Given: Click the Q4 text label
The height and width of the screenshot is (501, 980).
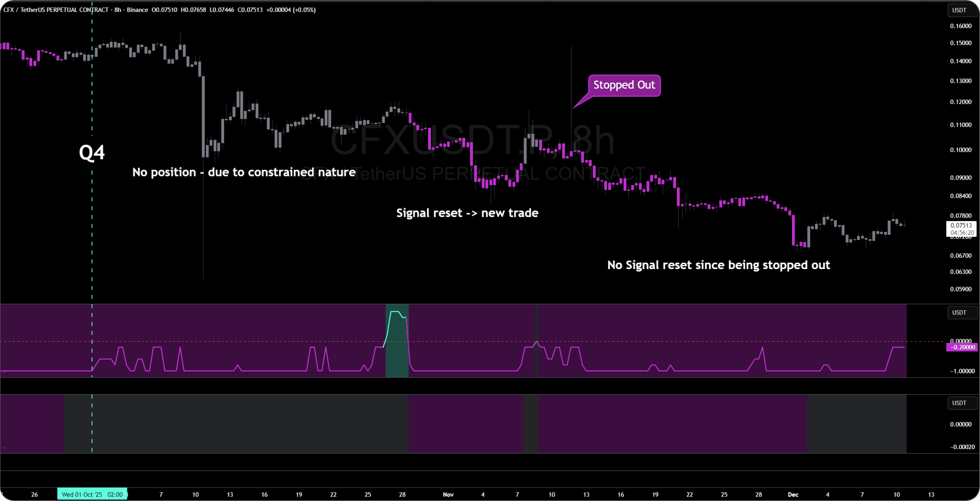Looking at the screenshot, I should [x=92, y=152].
